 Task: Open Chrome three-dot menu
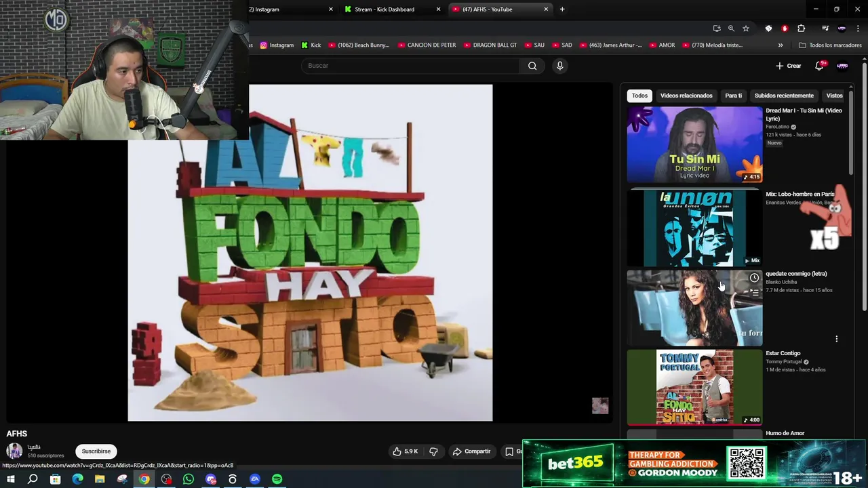point(858,28)
